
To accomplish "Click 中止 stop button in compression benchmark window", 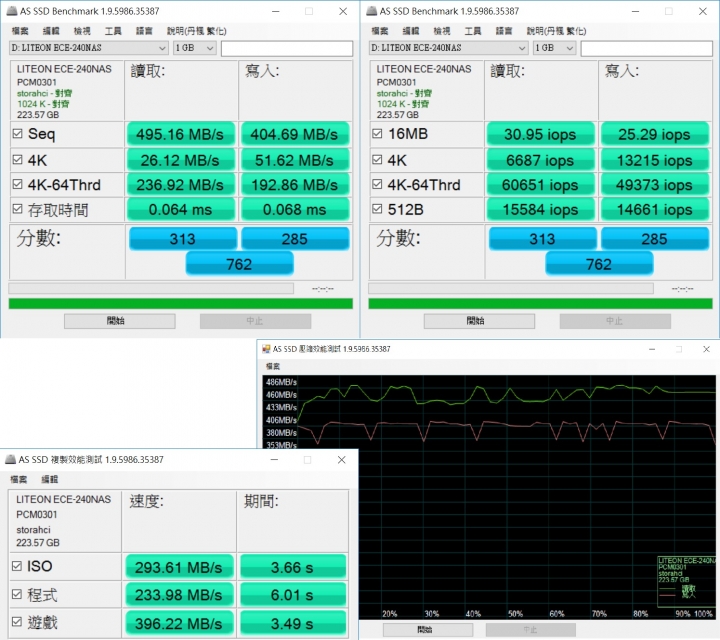I will [x=531, y=629].
